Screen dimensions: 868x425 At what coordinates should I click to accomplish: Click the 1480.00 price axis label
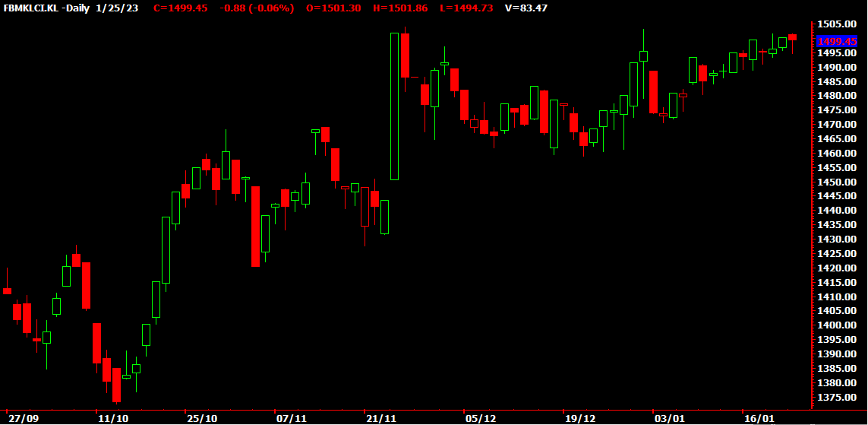(x=838, y=97)
